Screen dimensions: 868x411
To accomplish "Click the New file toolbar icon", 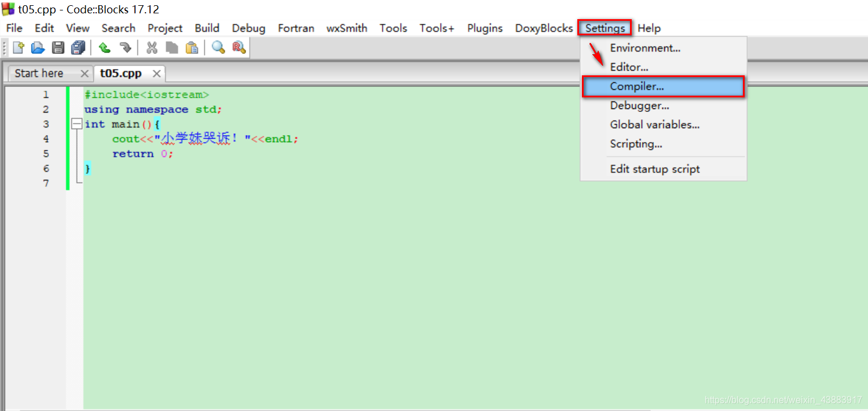I will [x=19, y=48].
